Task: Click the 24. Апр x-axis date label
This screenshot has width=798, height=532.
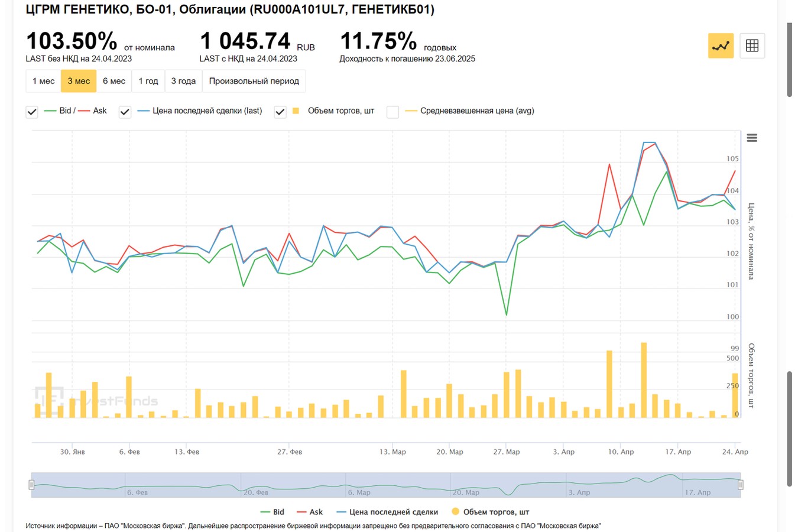Action: pos(735,452)
